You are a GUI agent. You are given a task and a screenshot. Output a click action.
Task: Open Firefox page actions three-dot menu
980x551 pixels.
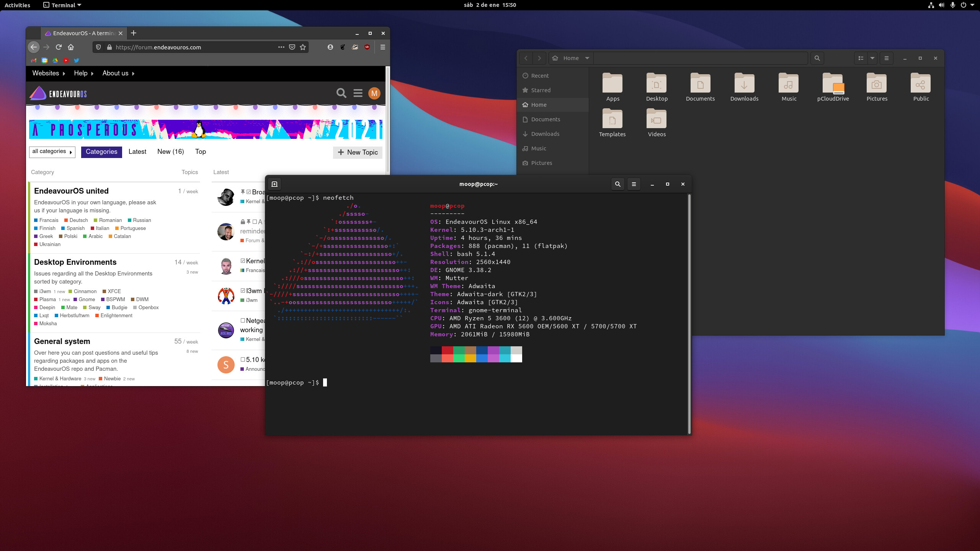click(x=281, y=47)
